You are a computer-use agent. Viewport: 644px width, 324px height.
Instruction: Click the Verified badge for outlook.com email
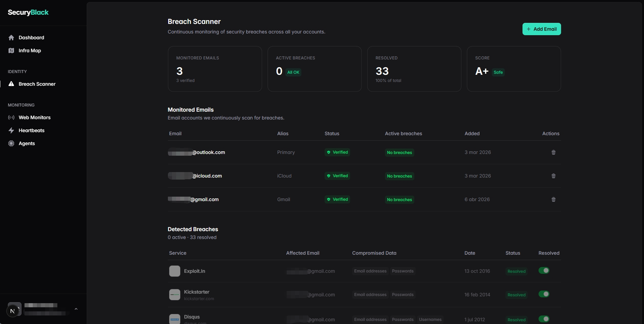tap(337, 152)
